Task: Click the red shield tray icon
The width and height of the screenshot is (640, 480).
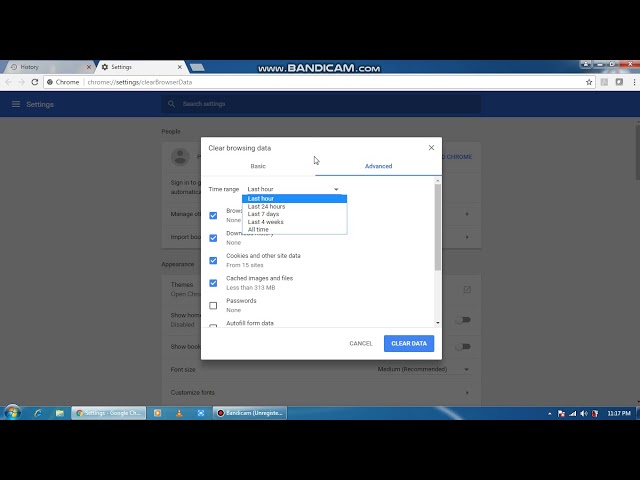Action: click(595, 413)
